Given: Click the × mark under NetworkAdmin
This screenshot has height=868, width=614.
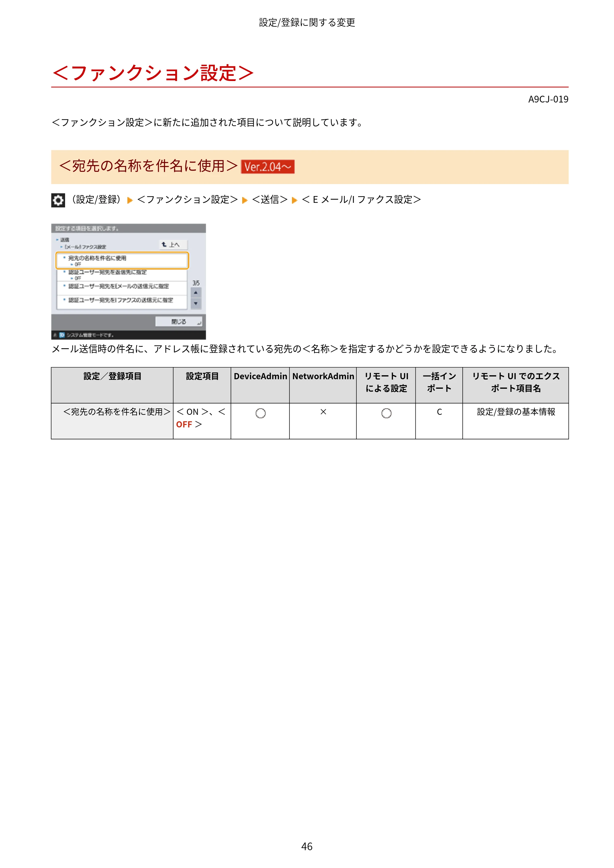Looking at the screenshot, I should (x=323, y=412).
